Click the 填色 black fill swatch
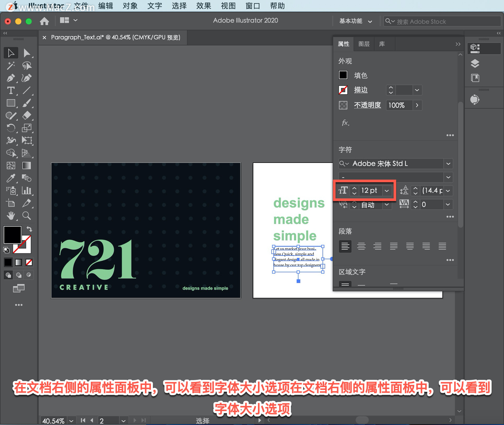Screen dimensions: 504x425 (343, 75)
